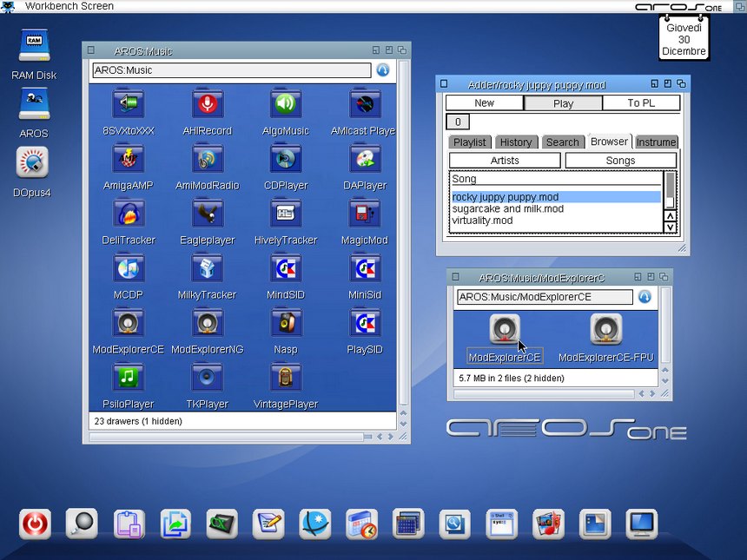
Task: Open the 8SVXtoXXX drawer
Action: point(129,103)
